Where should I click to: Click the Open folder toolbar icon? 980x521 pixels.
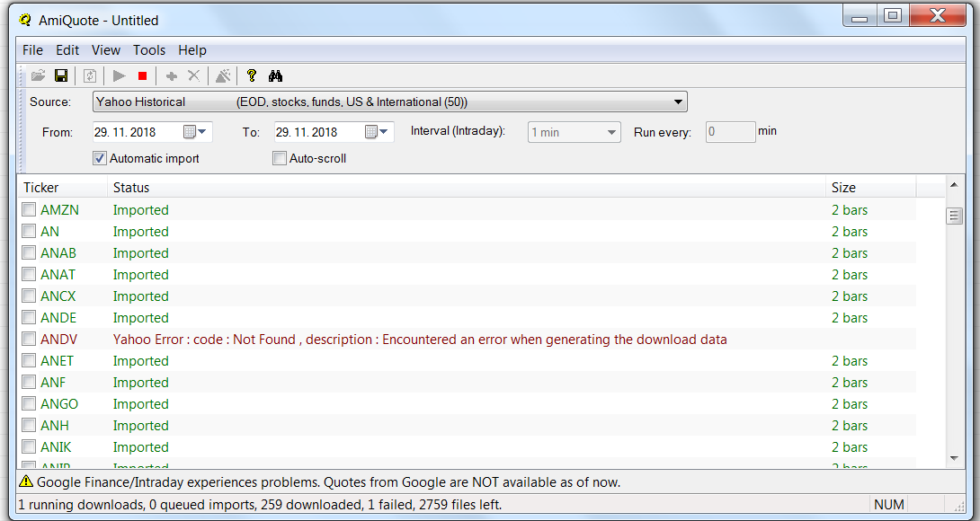coord(38,76)
